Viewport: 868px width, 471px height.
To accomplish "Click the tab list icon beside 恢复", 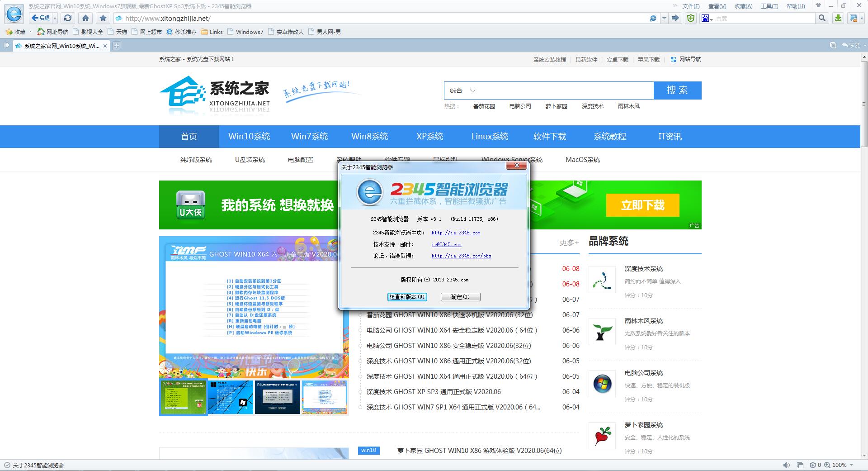I will click(833, 45).
